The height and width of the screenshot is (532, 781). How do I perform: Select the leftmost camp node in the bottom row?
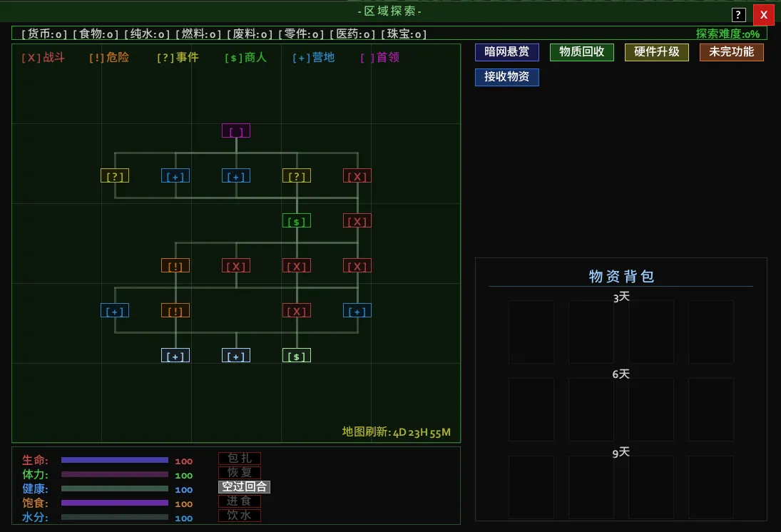(175, 355)
